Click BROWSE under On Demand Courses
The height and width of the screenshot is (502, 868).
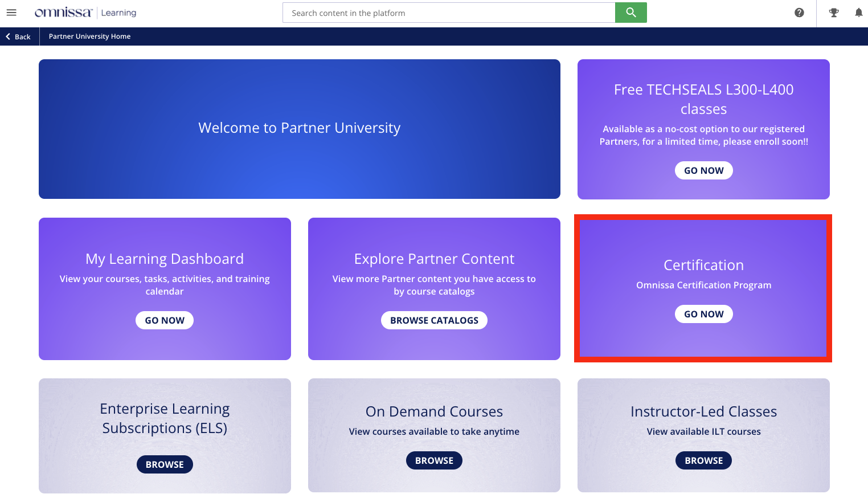coord(434,460)
